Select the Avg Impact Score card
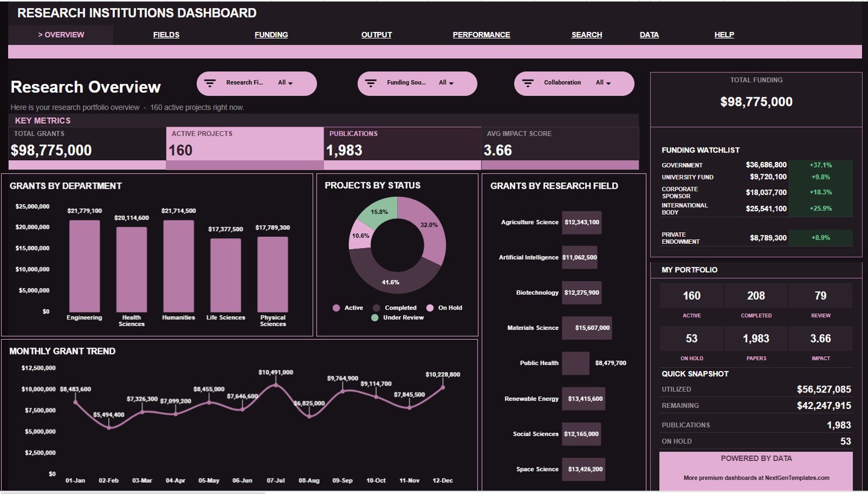This screenshot has height=494, width=868. pos(560,148)
